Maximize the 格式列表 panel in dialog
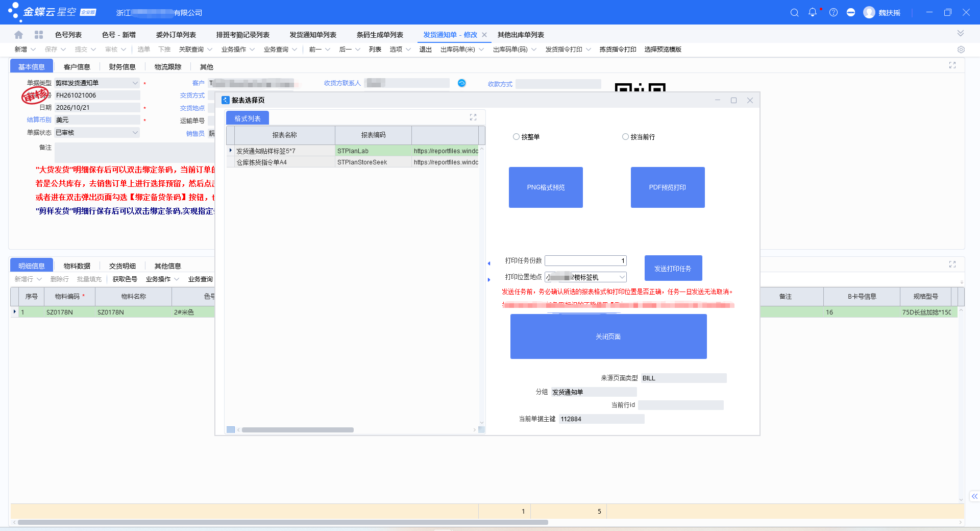Viewport: 980px width, 531px height. [x=473, y=117]
